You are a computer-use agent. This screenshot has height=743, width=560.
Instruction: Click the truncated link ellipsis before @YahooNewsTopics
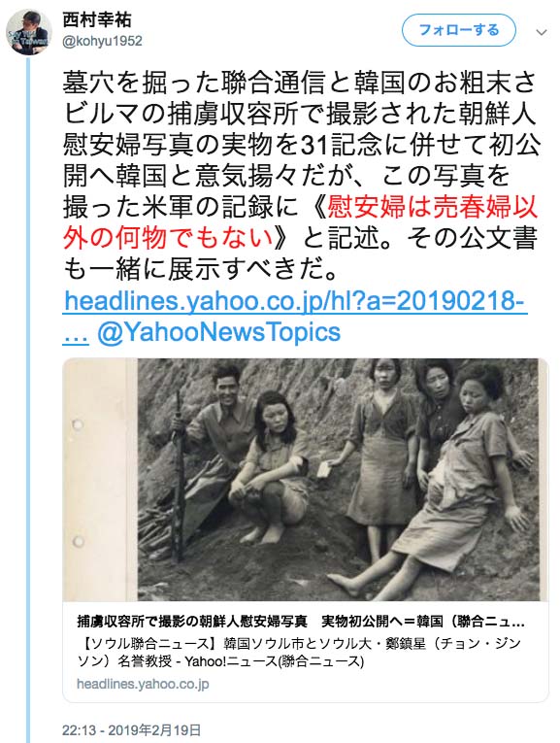[76, 333]
